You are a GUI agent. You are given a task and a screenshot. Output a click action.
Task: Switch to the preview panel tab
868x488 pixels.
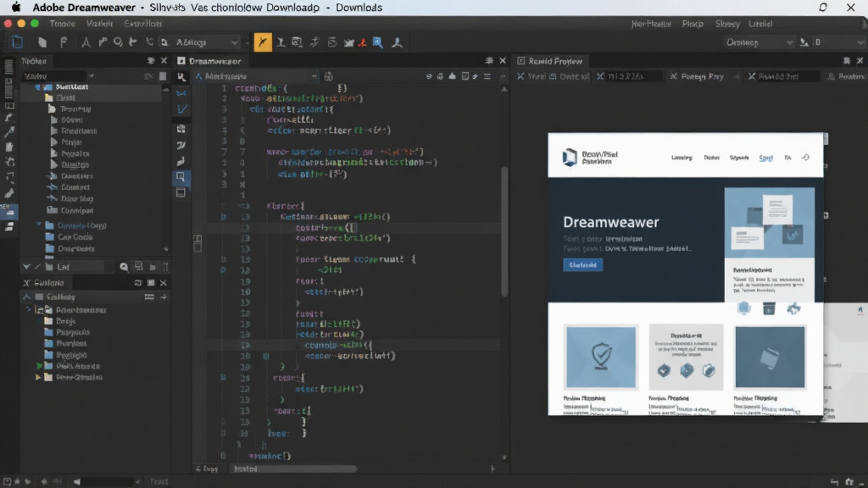coord(549,61)
